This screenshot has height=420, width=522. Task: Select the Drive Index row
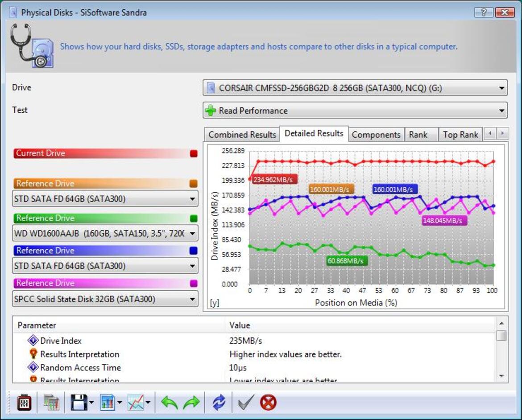254,341
